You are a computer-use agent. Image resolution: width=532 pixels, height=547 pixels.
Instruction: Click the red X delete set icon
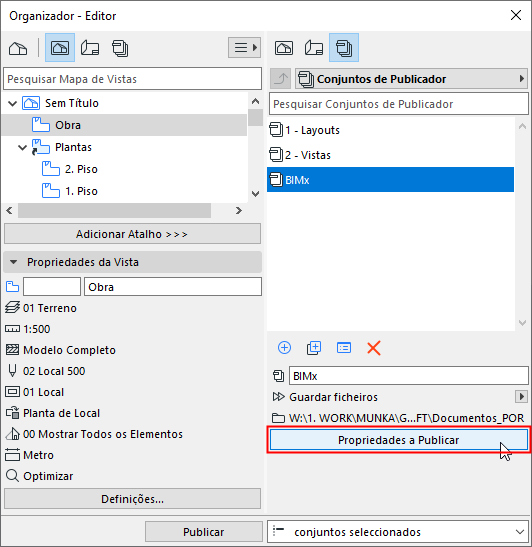374,348
